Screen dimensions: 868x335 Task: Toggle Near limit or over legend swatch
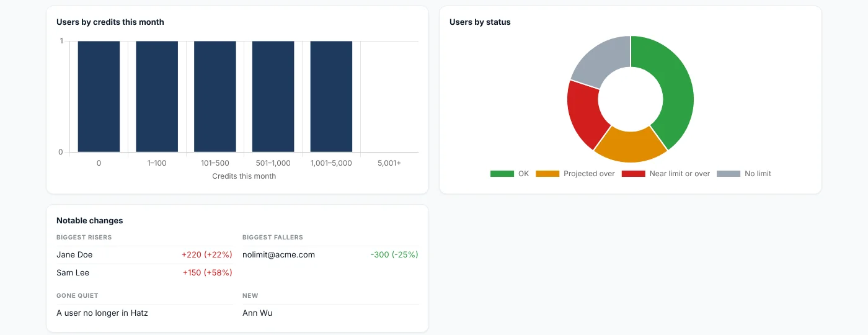pyautogui.click(x=634, y=174)
